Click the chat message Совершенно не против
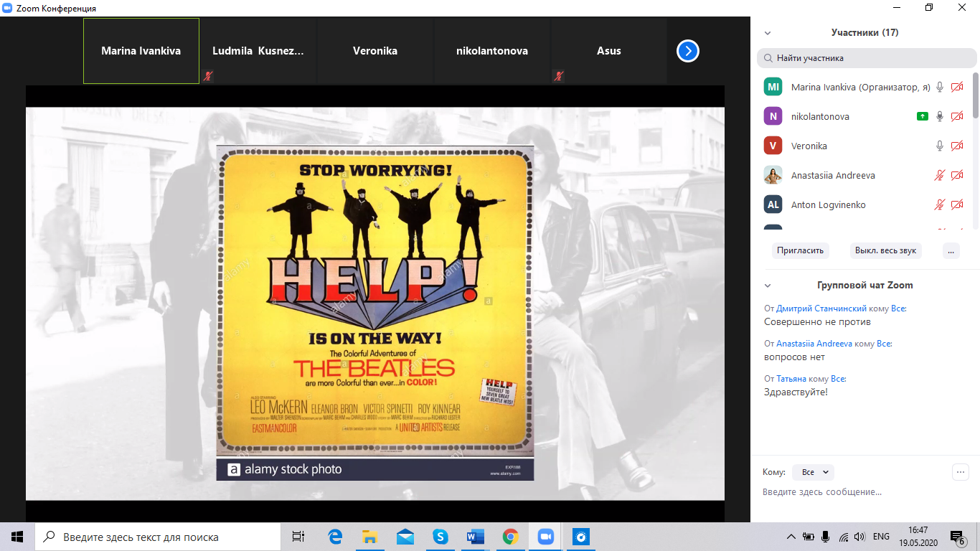 (817, 322)
